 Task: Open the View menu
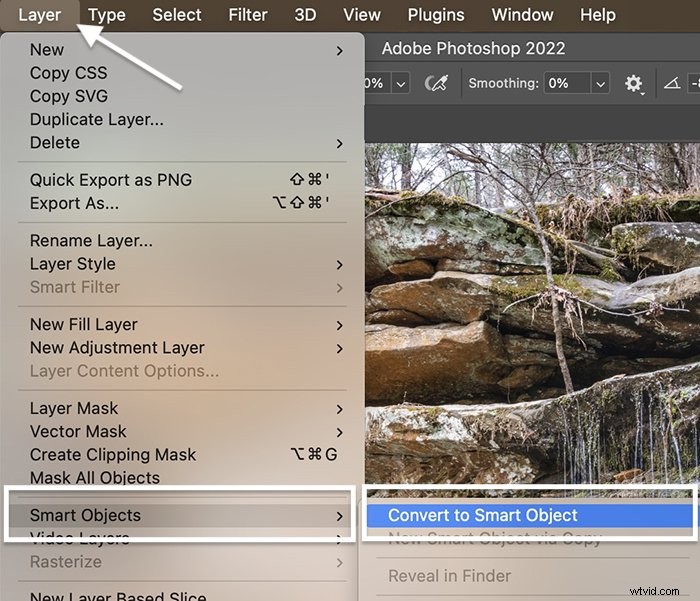coord(362,15)
